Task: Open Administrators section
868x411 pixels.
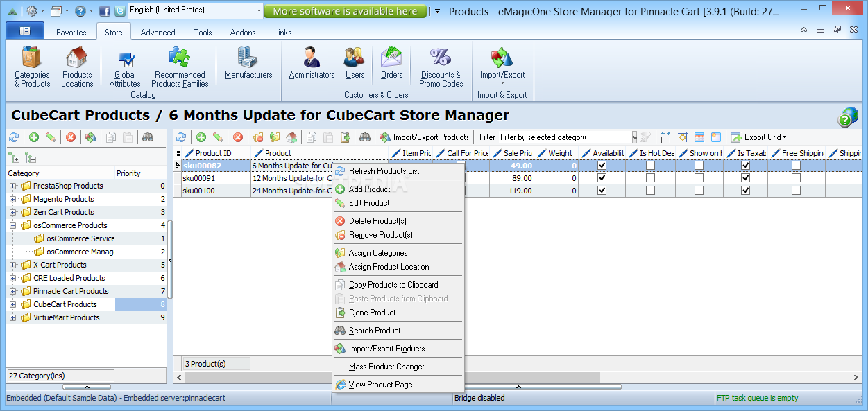Action: (312, 63)
